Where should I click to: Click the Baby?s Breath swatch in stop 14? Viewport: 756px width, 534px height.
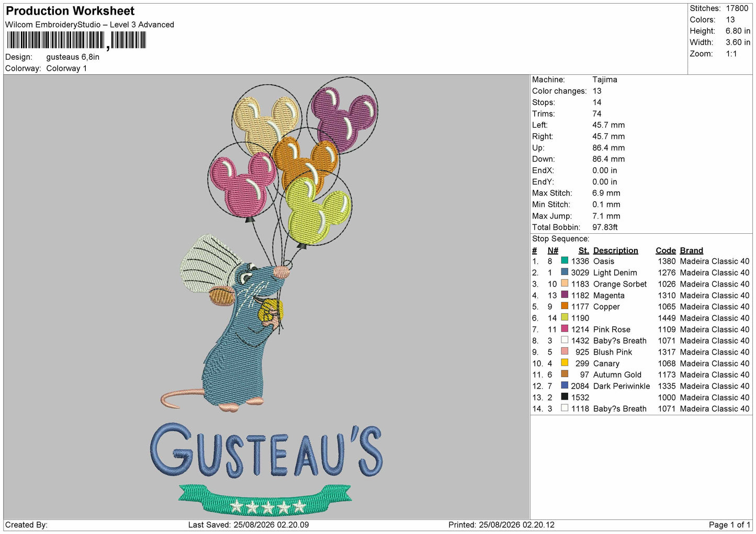[565, 408]
